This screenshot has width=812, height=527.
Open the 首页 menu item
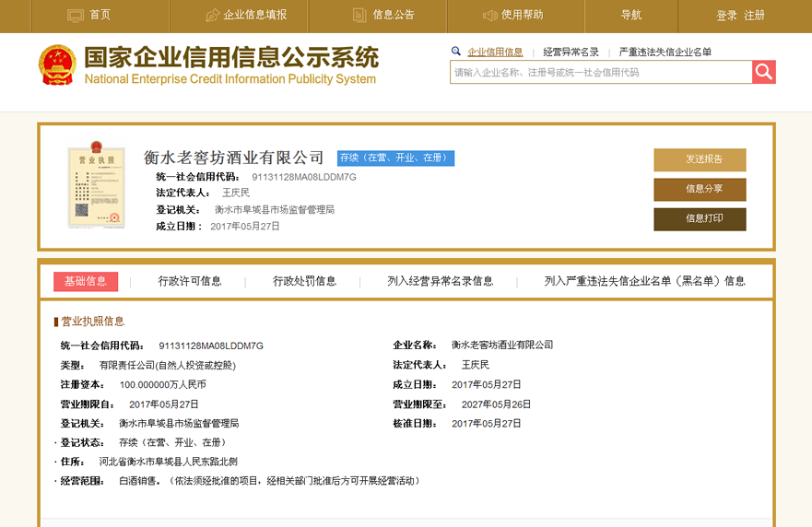coord(100,15)
